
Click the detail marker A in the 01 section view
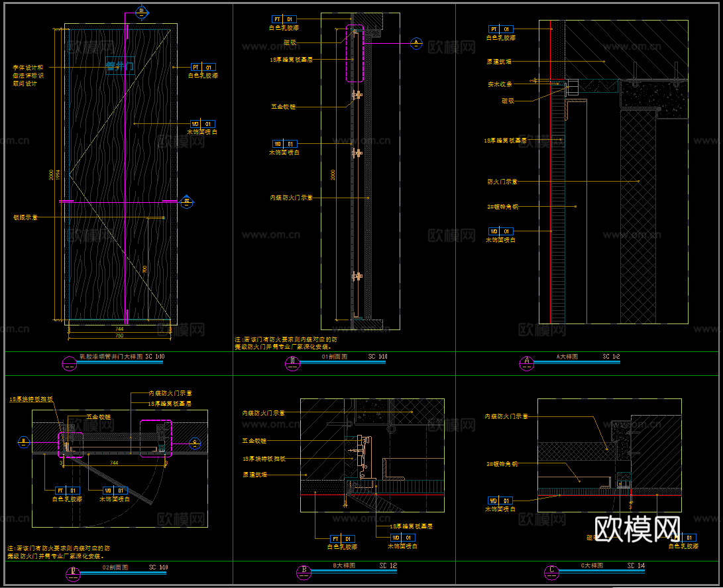416,44
